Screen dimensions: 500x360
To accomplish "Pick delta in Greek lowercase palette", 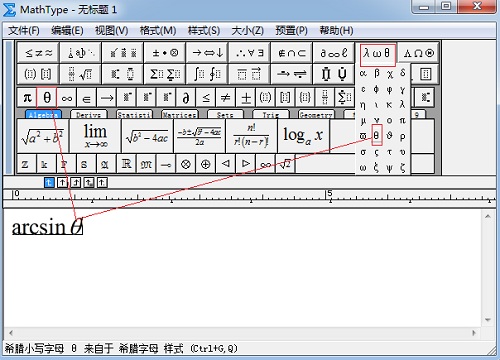I will point(403,73).
